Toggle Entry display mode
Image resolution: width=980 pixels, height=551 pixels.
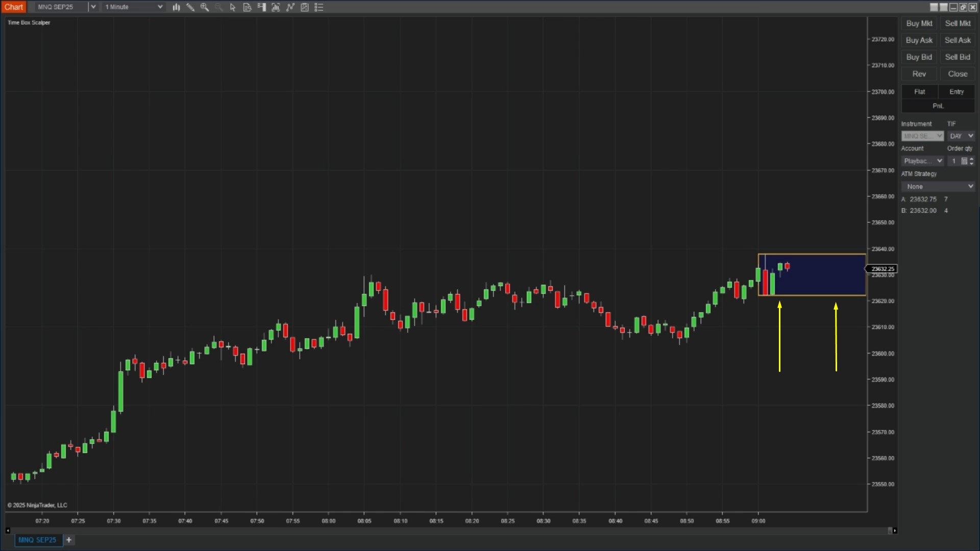pos(956,92)
